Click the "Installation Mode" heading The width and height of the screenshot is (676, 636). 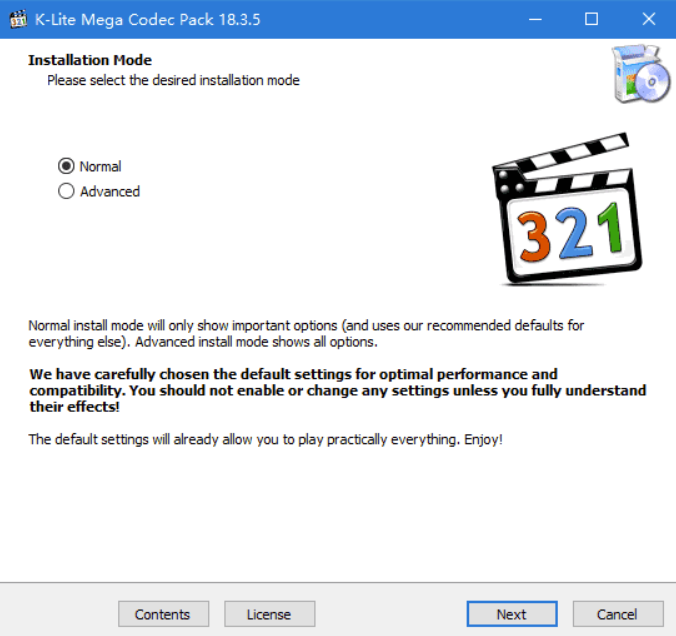coord(90,60)
